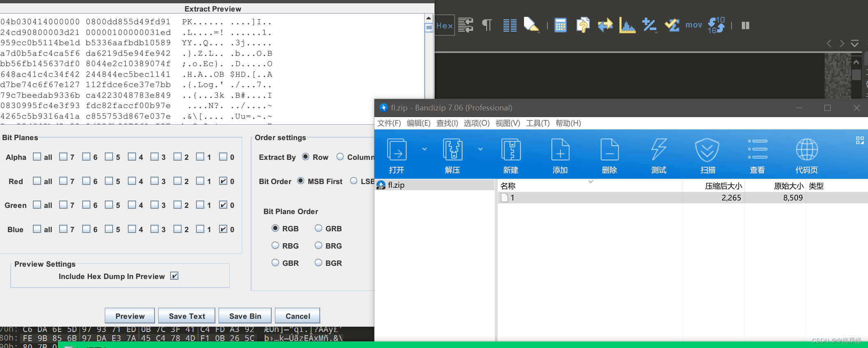Image resolution: width=868 pixels, height=348 pixels.
Task: Open the down-triangle tab list in the editor
Action: tap(855, 44)
